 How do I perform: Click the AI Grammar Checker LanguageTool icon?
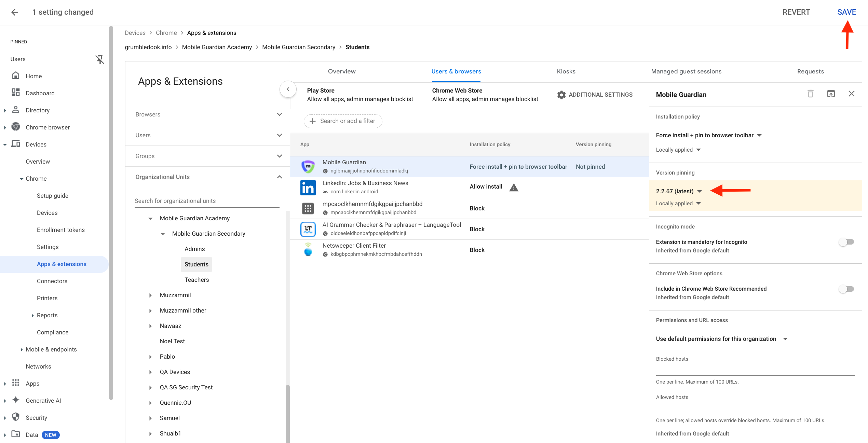point(308,229)
